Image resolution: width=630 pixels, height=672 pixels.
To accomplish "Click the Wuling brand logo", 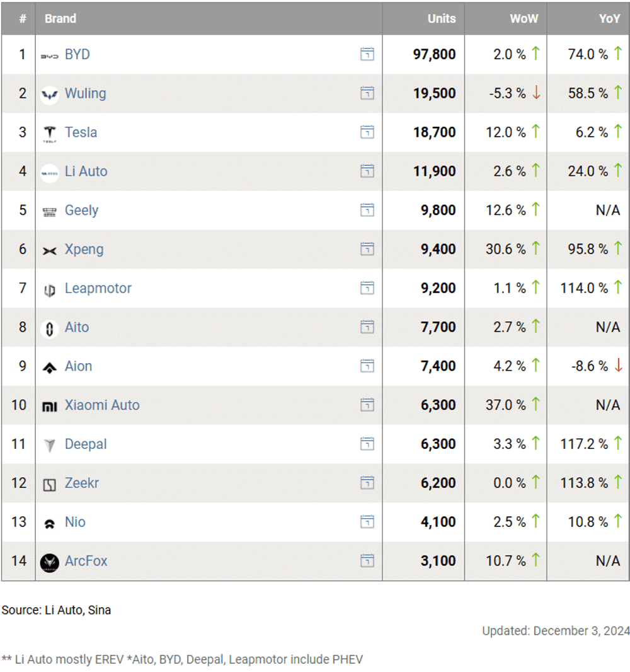I will 49,94.
